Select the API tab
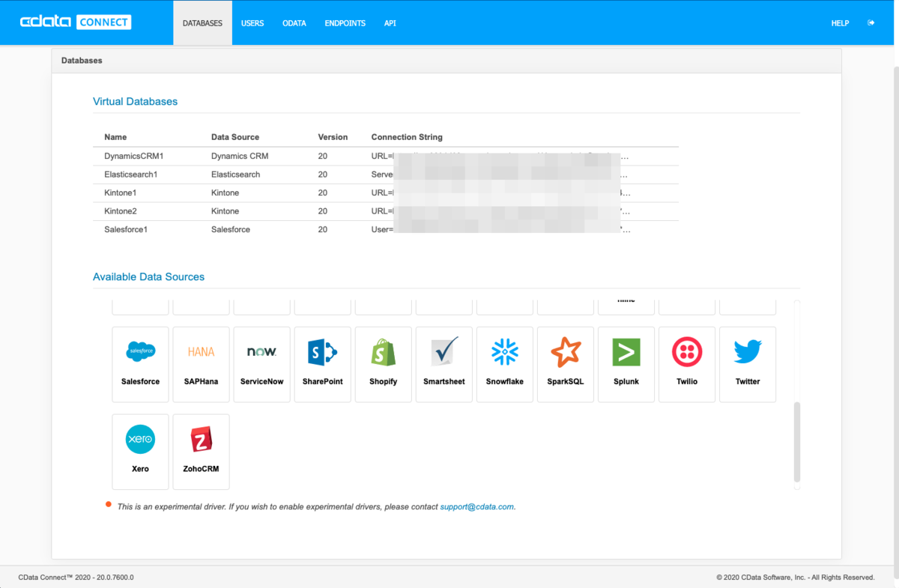899x588 pixels. point(390,23)
